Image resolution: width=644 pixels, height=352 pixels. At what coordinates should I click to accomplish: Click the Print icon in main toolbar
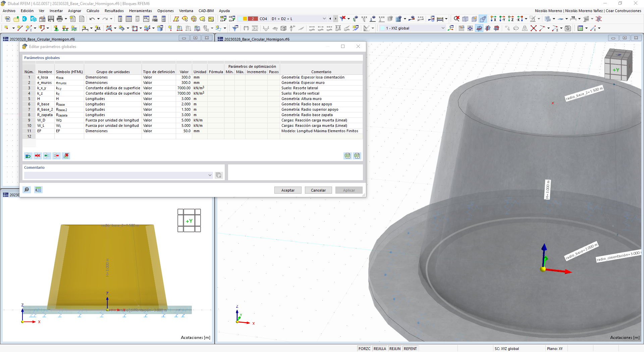pos(59,19)
